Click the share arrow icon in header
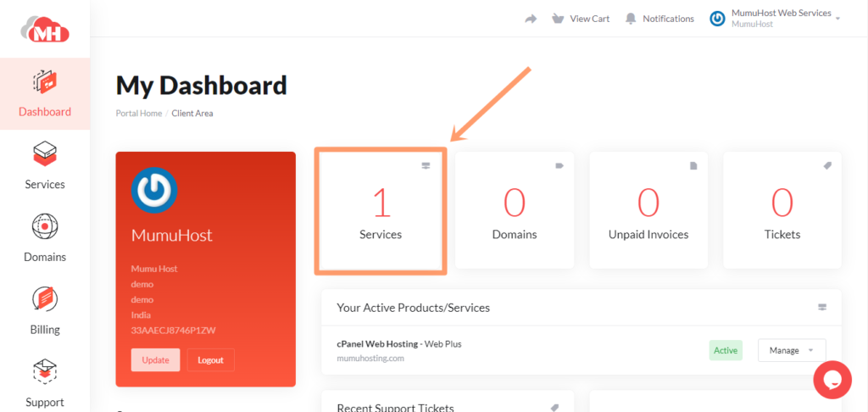Image resolution: width=868 pixels, height=412 pixels. [531, 19]
